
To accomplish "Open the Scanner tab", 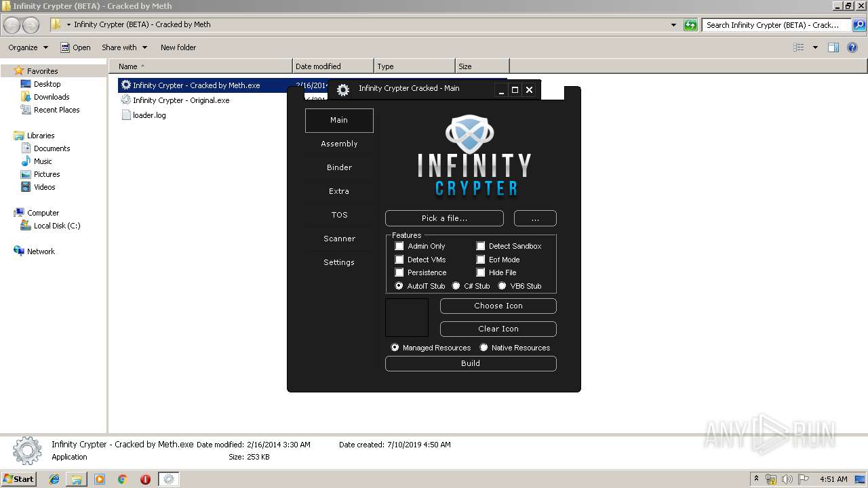I will click(339, 239).
